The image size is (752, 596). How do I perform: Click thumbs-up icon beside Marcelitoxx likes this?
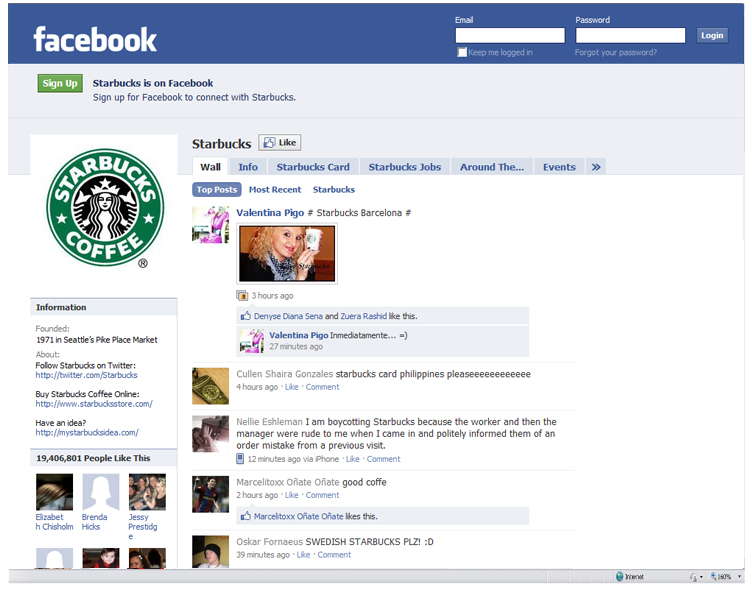(x=246, y=516)
